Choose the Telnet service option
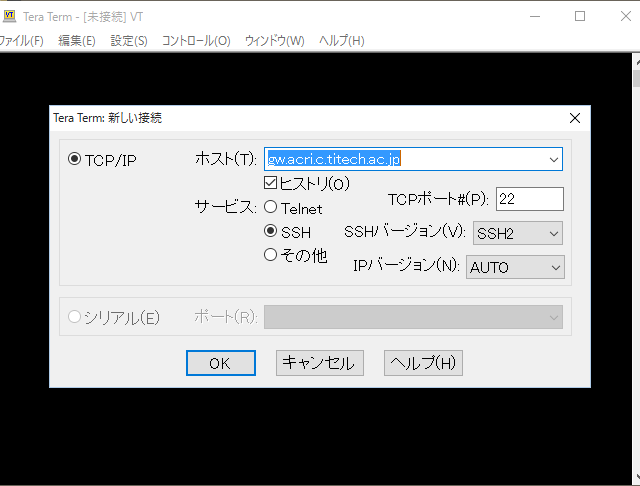Image resolution: width=640 pixels, height=486 pixels. click(x=270, y=208)
